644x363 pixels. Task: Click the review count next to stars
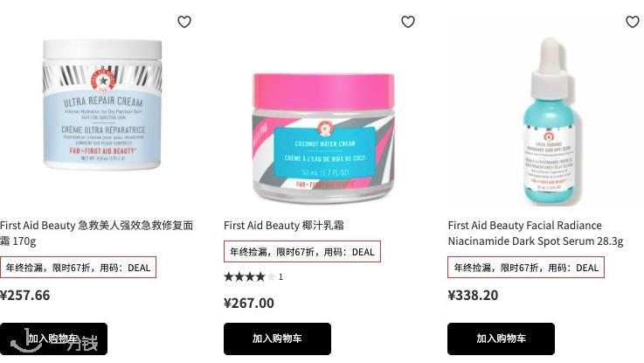280,277
